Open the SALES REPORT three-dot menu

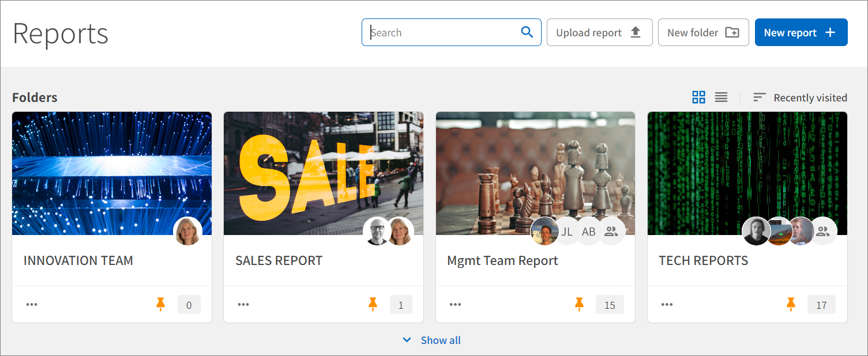(x=243, y=304)
